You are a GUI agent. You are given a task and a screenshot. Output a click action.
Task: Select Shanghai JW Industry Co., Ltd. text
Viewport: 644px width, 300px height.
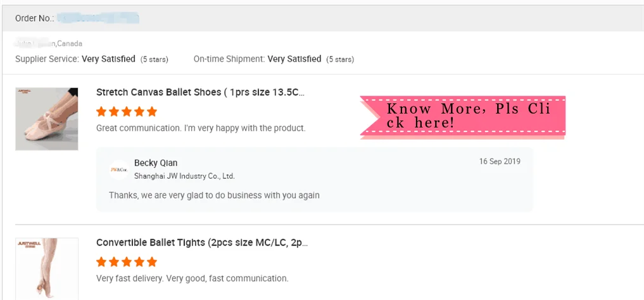coord(184,176)
